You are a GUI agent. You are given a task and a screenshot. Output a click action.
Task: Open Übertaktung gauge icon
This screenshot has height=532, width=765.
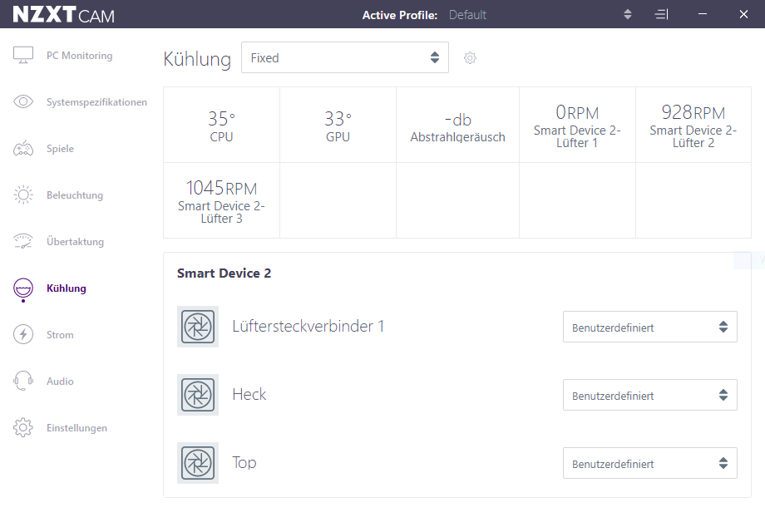pos(23,241)
